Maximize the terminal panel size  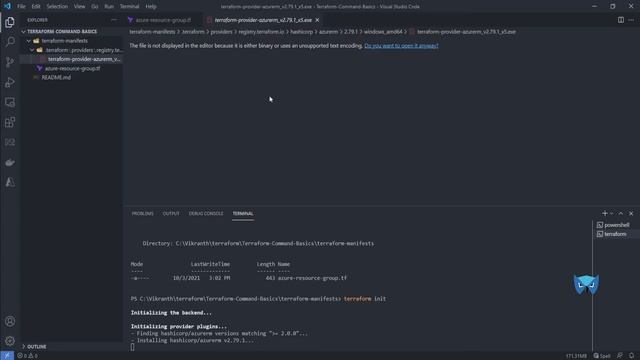(x=620, y=213)
